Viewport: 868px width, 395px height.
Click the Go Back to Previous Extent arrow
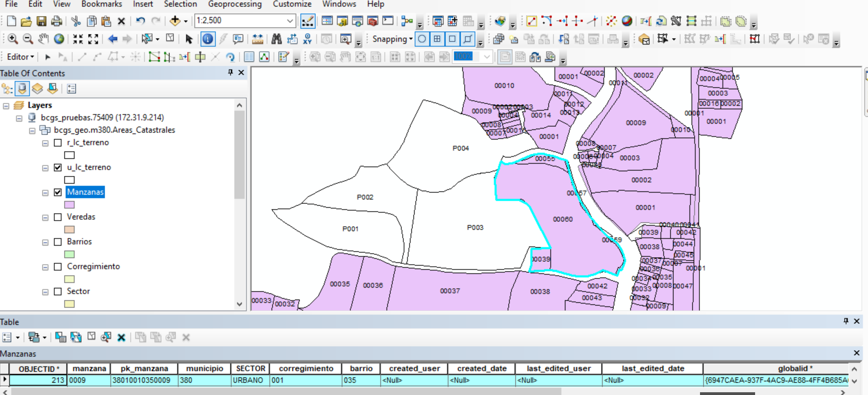(112, 39)
